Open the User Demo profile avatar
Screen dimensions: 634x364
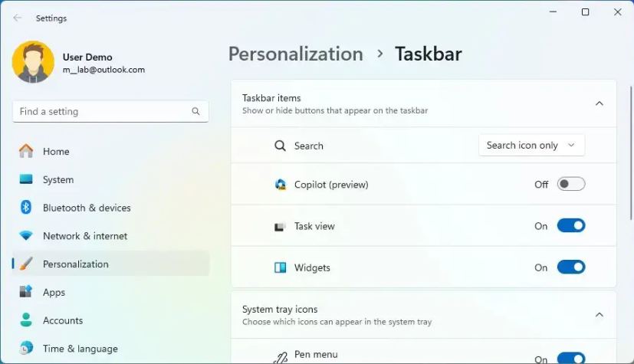(x=33, y=61)
